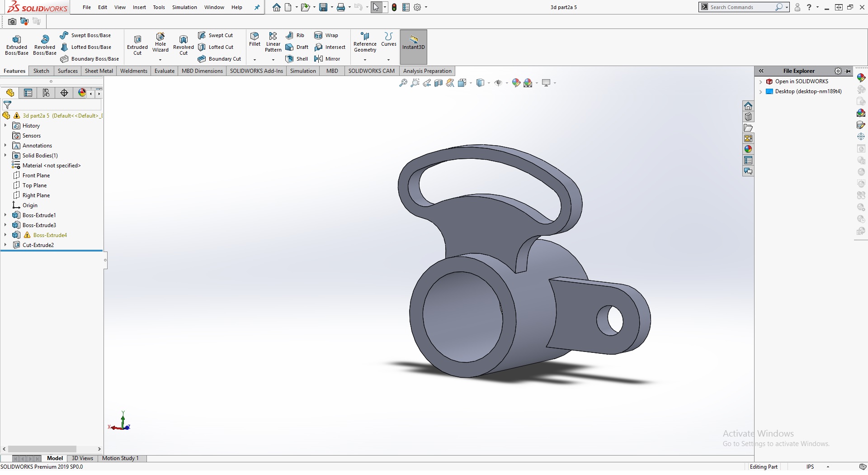Open the Tools menu
This screenshot has width=868, height=475.
pyautogui.click(x=159, y=7)
